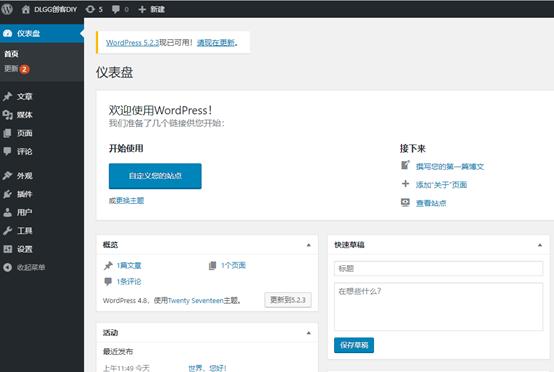Click the 更新到5.2.3 button

pos(288,300)
